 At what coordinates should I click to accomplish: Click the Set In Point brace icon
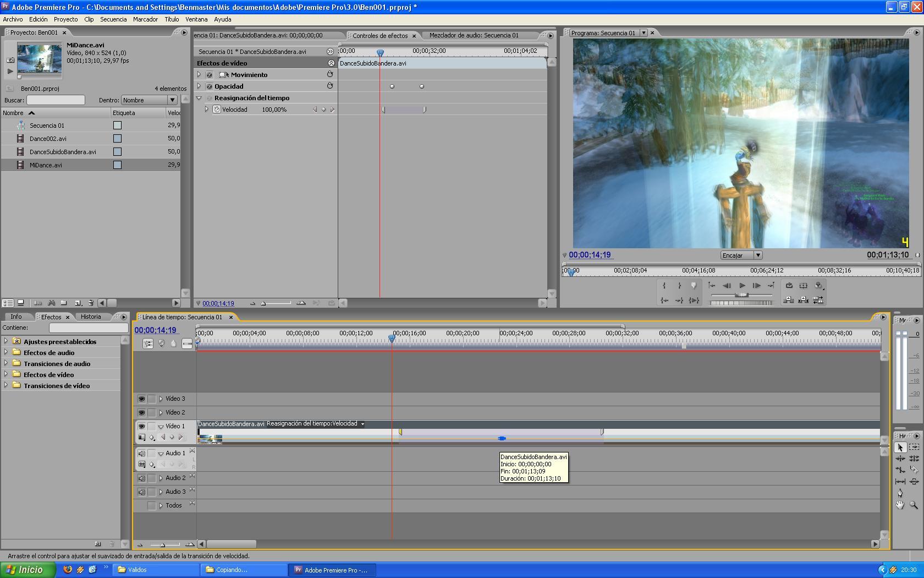(664, 286)
